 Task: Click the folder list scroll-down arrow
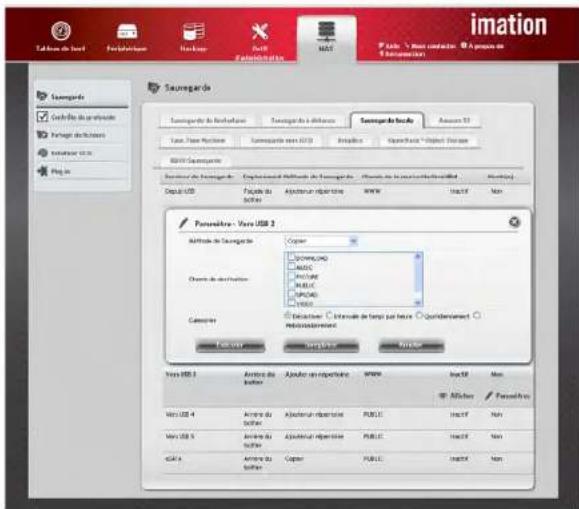click(418, 303)
